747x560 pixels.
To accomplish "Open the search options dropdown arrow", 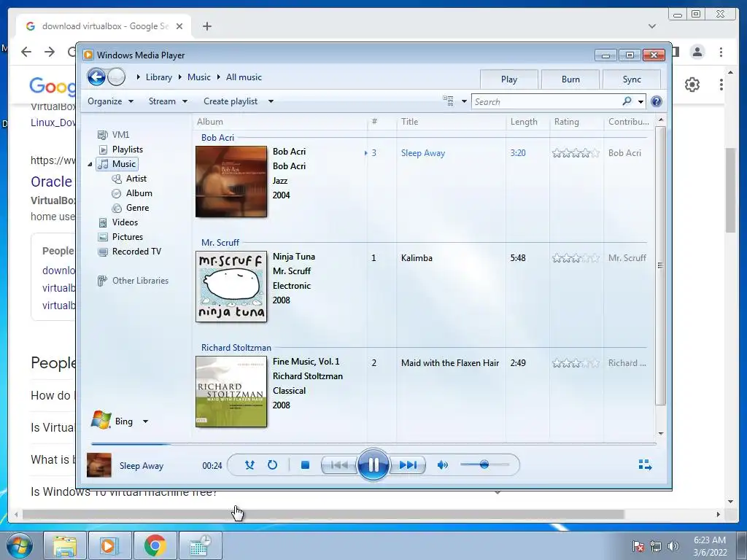I will coord(640,101).
